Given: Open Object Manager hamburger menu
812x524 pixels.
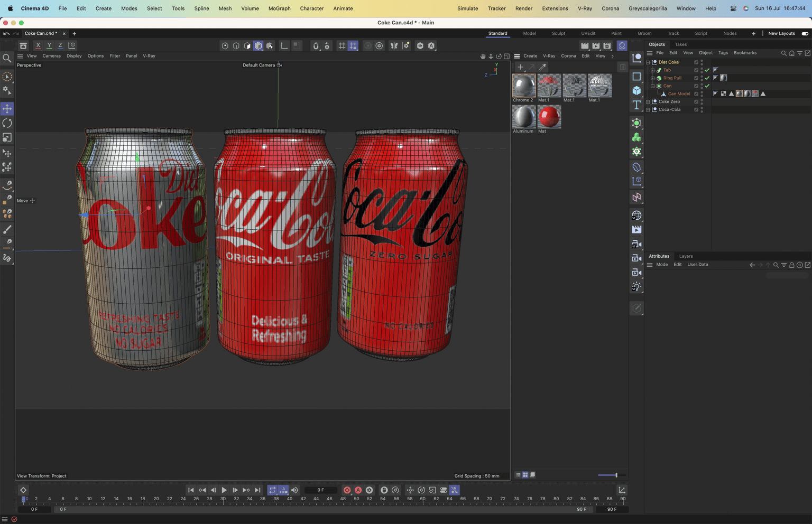Looking at the screenshot, I should 650,53.
